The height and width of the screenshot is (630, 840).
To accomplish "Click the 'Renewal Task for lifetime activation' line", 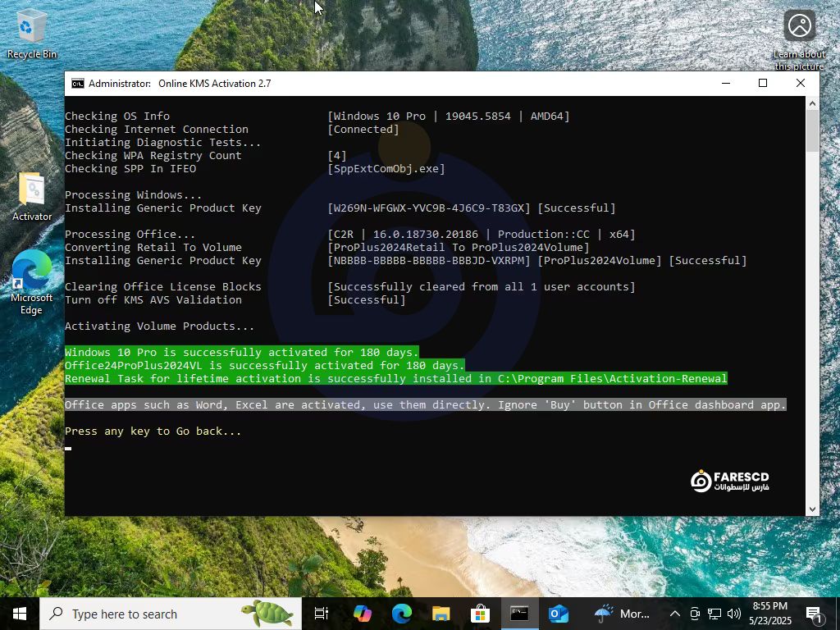I will 396,379.
